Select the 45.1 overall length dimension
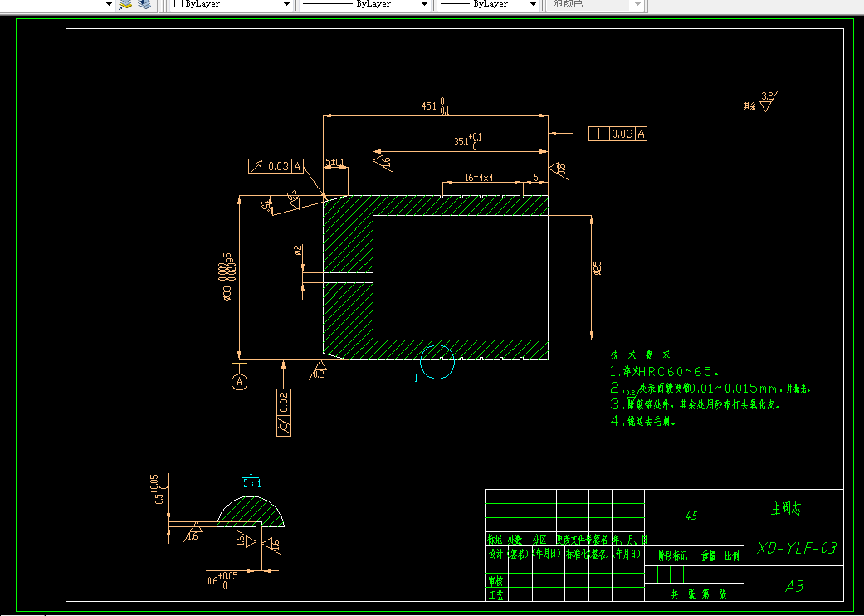The height and width of the screenshot is (616, 864). (435, 106)
